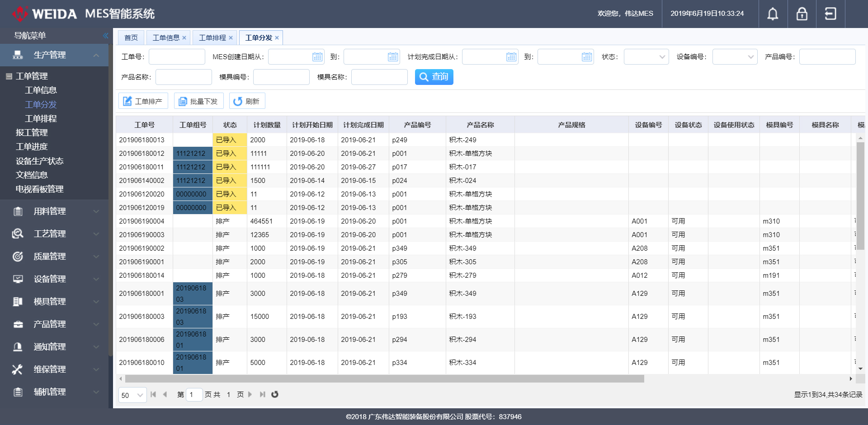Switch to the 工单排程 tab
Viewport: 868px width, 425px height.
pyautogui.click(x=212, y=38)
